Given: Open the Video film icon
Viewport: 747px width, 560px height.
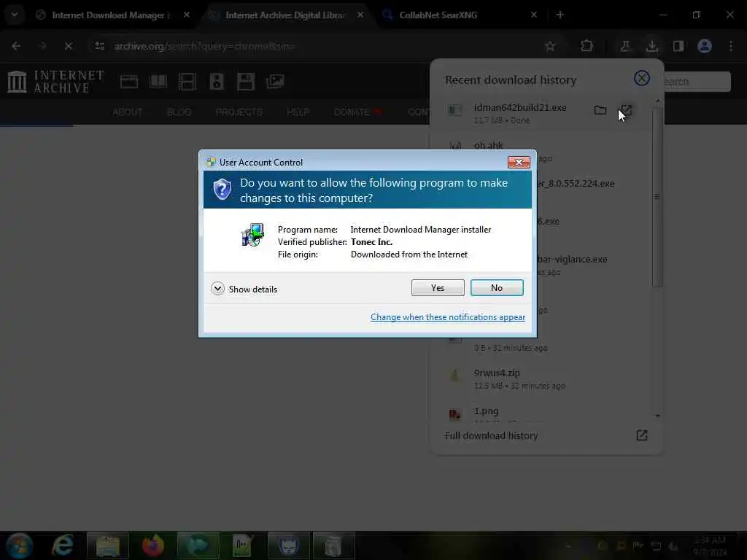Looking at the screenshot, I should click(187, 82).
